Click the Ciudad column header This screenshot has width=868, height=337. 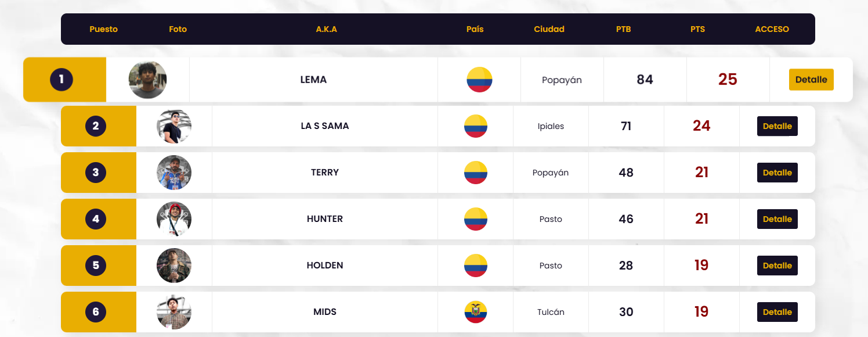(x=549, y=29)
